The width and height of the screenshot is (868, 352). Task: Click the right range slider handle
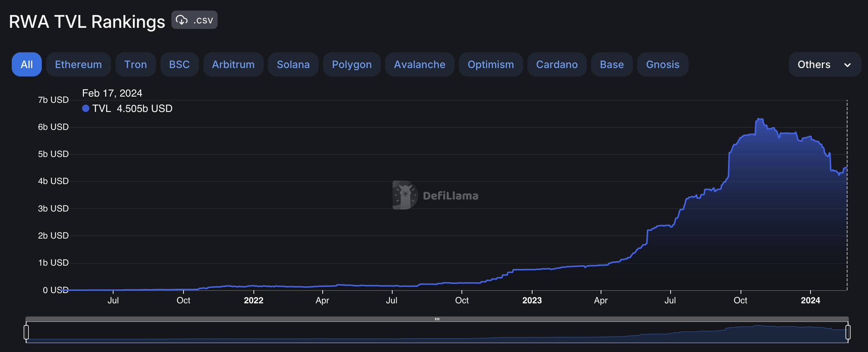(x=848, y=332)
